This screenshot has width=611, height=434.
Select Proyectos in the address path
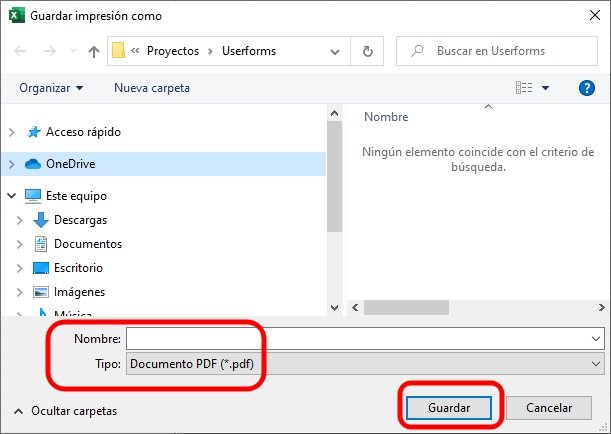(x=173, y=51)
